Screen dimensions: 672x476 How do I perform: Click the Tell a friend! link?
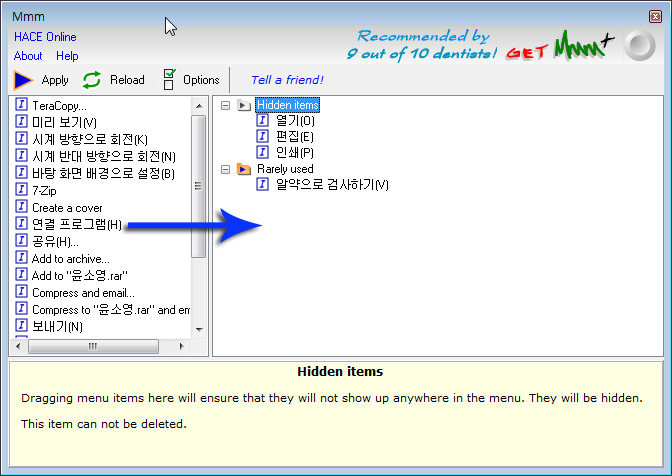(x=287, y=80)
